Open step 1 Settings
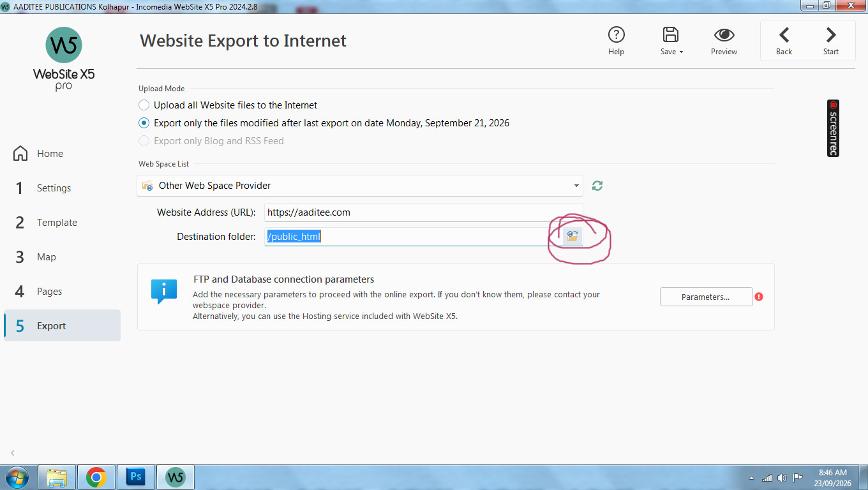The width and height of the screenshot is (868, 490). click(62, 188)
